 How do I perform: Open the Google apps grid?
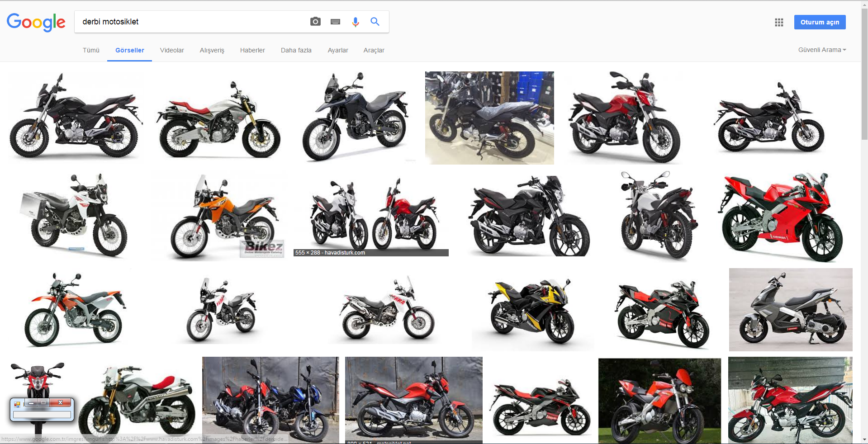point(779,22)
